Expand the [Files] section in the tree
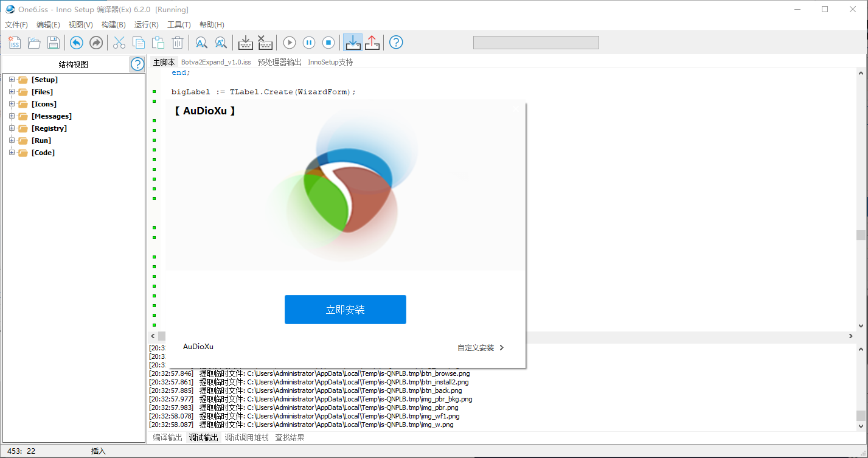Viewport: 868px width, 458px height. [12, 92]
